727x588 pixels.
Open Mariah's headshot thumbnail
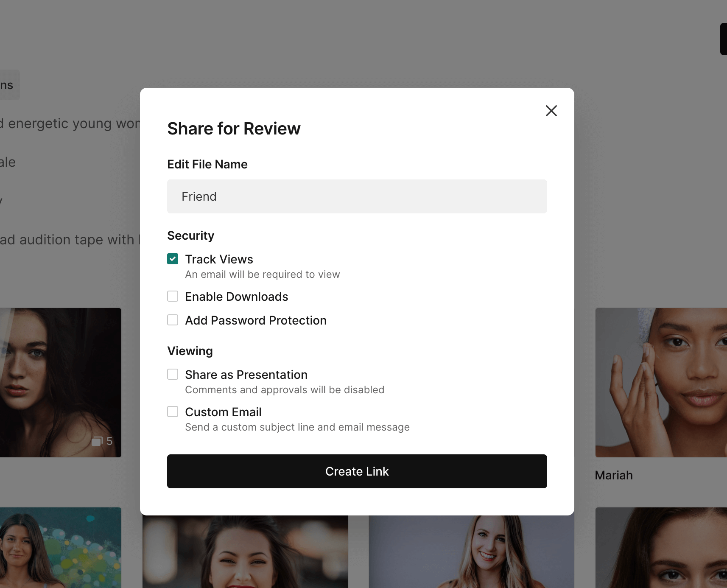pos(661,382)
